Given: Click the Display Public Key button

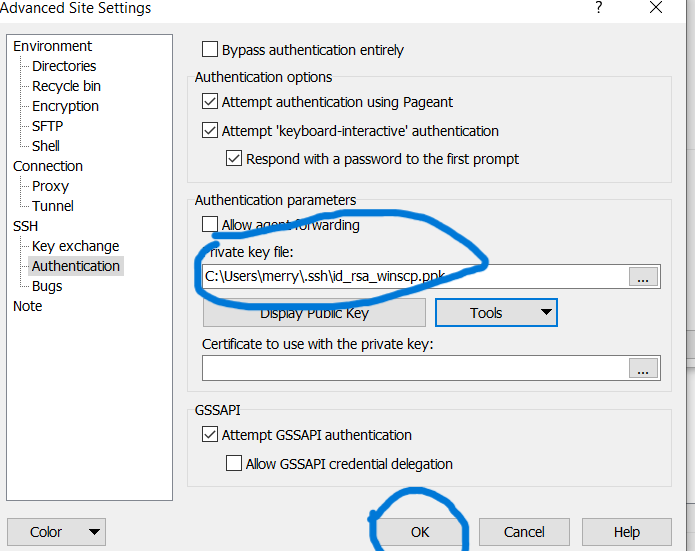Looking at the screenshot, I should click(314, 313).
